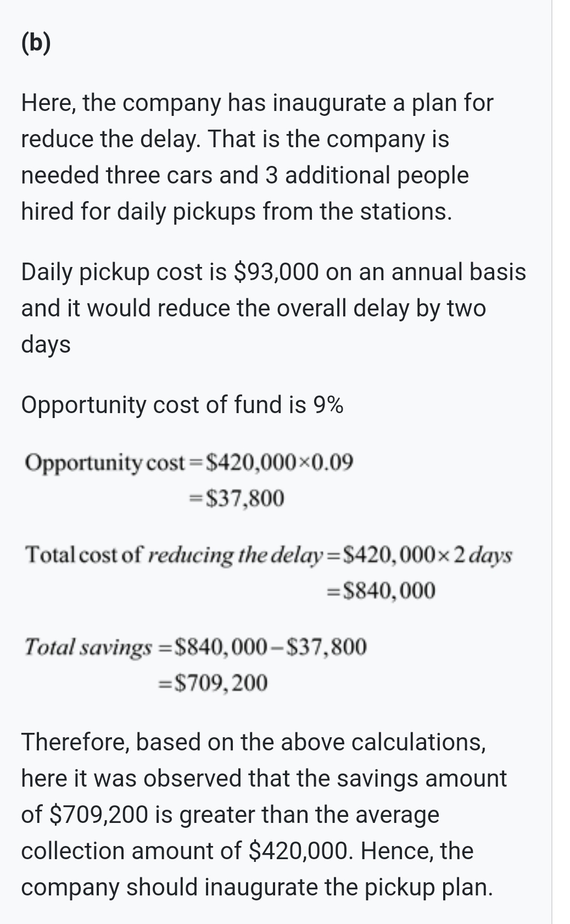
Task: Click the $420,000×0.09 equation expression
Action: pos(278,463)
